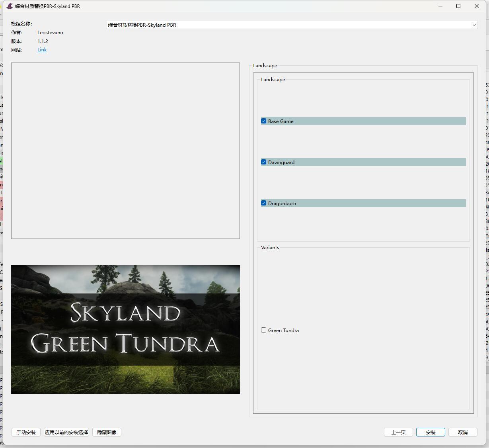Disable the Dragonborn landscape option

[x=264, y=203]
